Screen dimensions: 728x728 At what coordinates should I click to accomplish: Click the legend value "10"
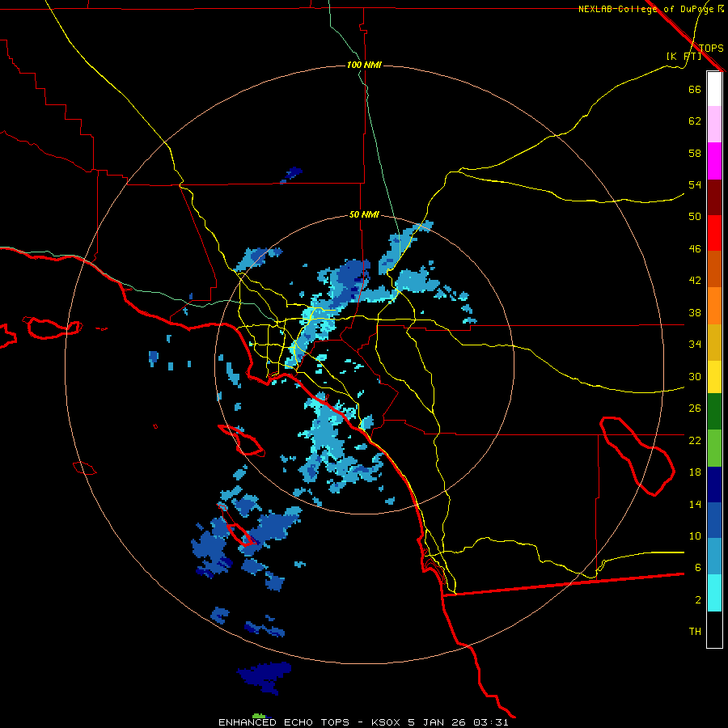tap(695, 535)
